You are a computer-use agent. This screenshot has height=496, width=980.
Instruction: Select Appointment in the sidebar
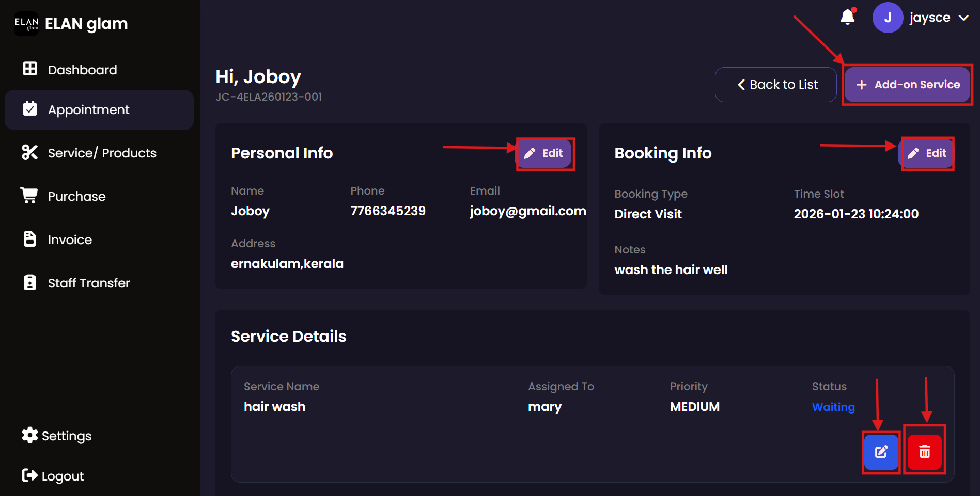click(88, 109)
